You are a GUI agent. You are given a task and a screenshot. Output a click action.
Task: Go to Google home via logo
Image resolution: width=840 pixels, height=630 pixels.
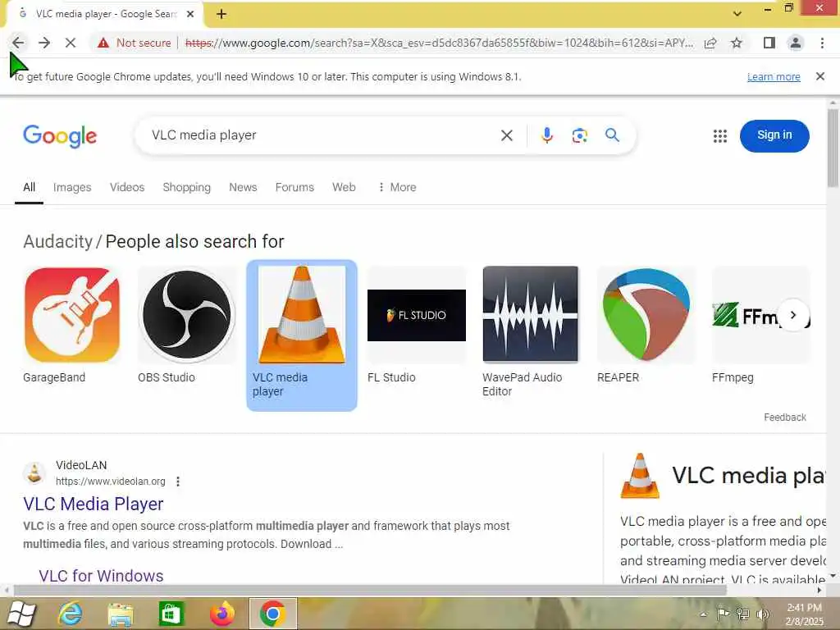(59, 136)
